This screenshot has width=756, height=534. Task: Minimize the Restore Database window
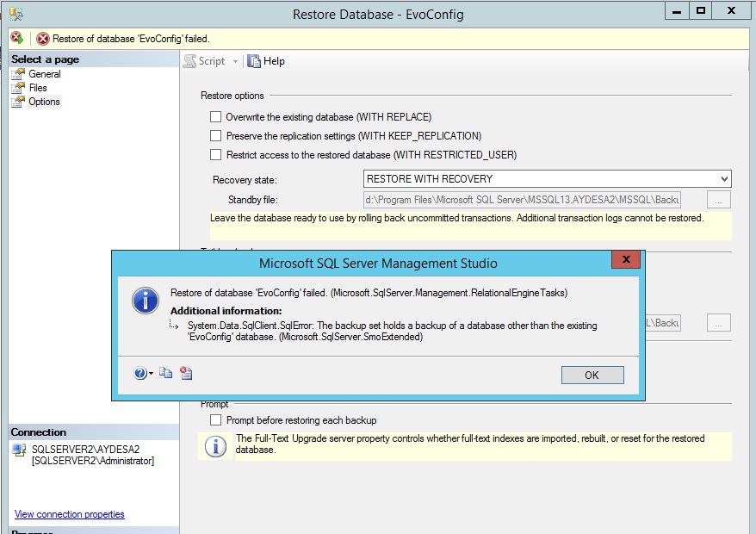[x=677, y=10]
